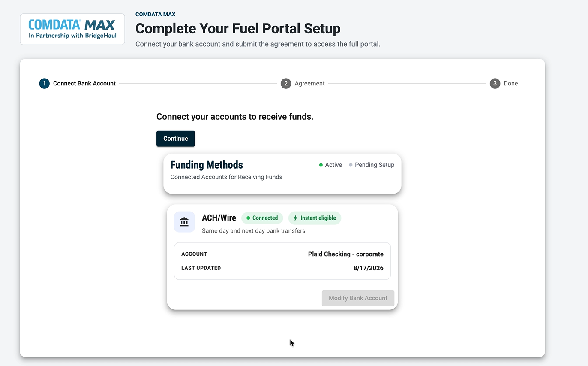Click the LAST UPDATED label
Screen dimensions: 588x366
pos(201,268)
